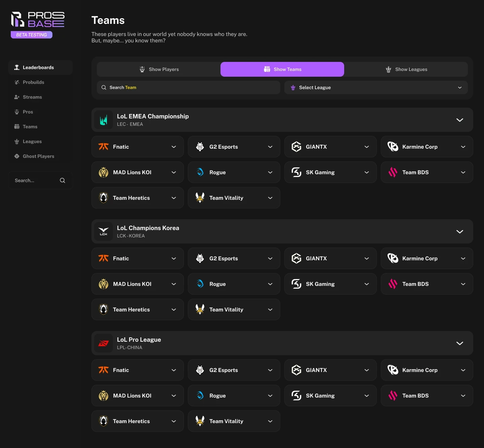Open Probuilds from the sidebar
This screenshot has width=484, height=448.
click(x=40, y=82)
